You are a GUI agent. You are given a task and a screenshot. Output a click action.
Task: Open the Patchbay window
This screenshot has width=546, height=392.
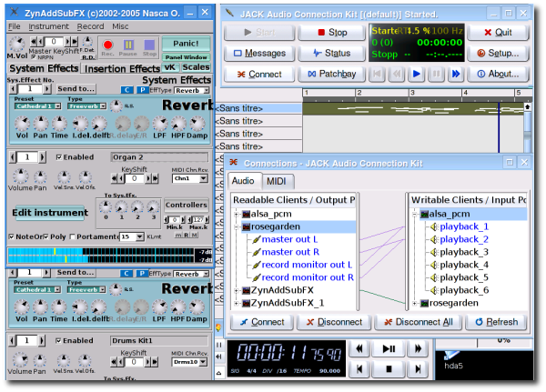pyautogui.click(x=330, y=74)
